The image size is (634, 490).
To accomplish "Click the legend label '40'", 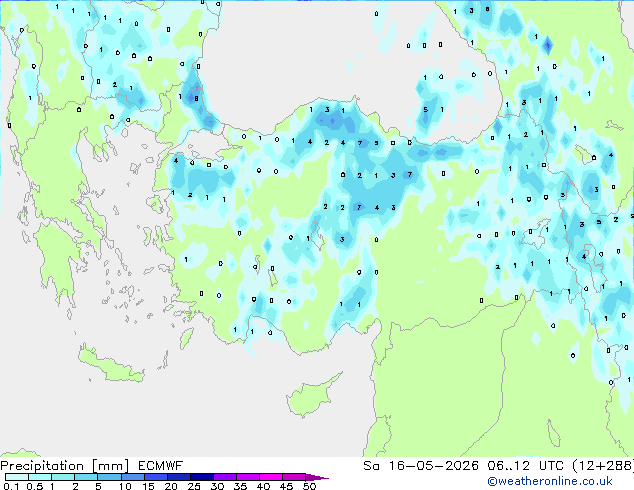I will coord(263,486).
